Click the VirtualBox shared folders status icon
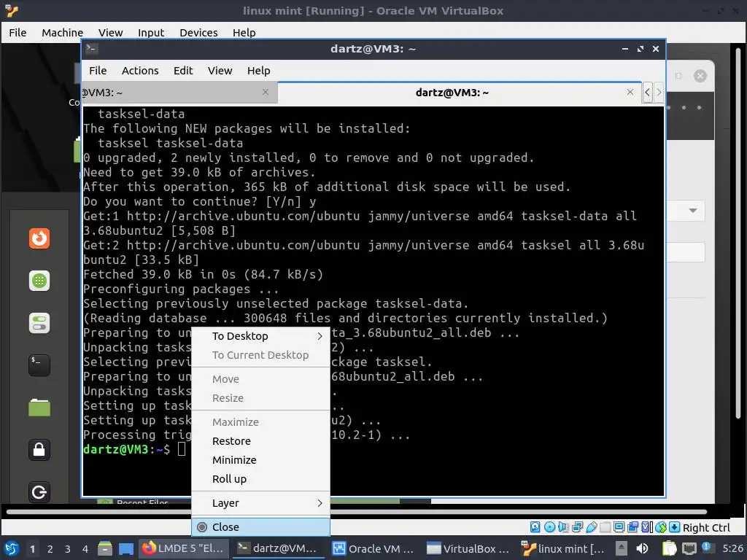The width and height of the screenshot is (747, 560). pyautogui.click(x=605, y=527)
